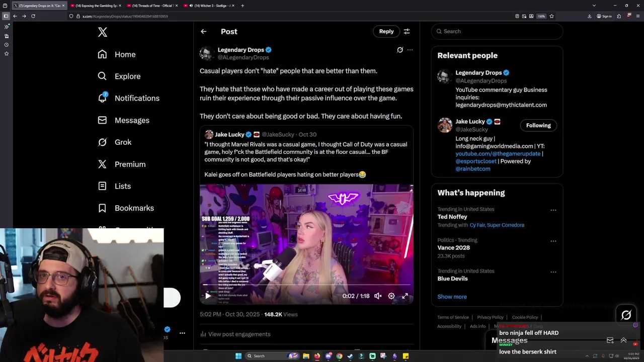Click the X logo in the sidebar
The width and height of the screenshot is (644, 362).
point(103,32)
